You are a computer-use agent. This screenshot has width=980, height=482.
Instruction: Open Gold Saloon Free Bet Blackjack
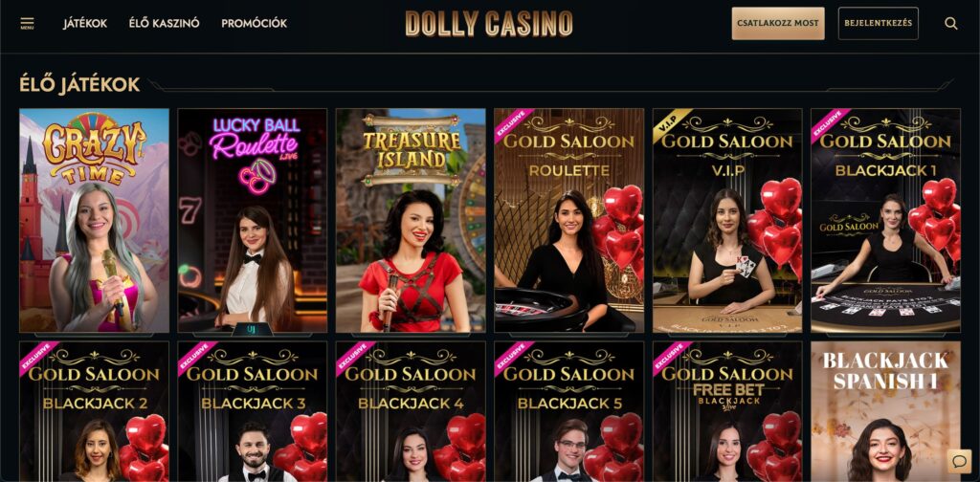click(727, 411)
